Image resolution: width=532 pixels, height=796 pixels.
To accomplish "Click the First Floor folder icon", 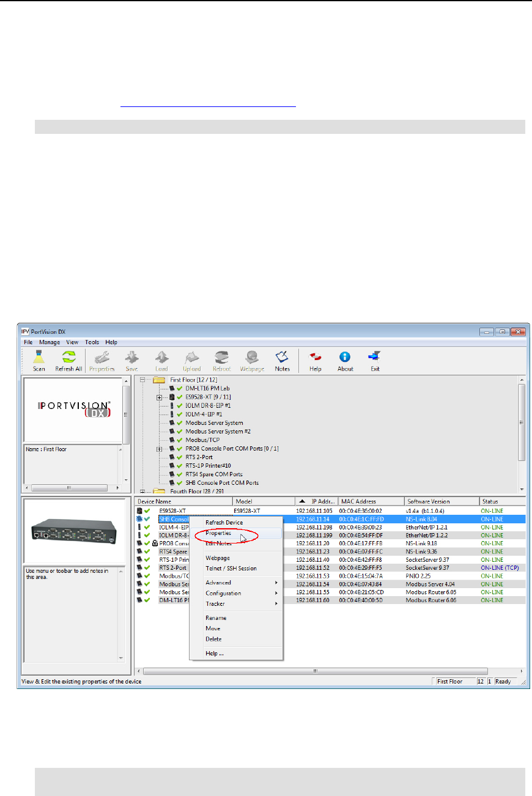I will click(x=158, y=380).
